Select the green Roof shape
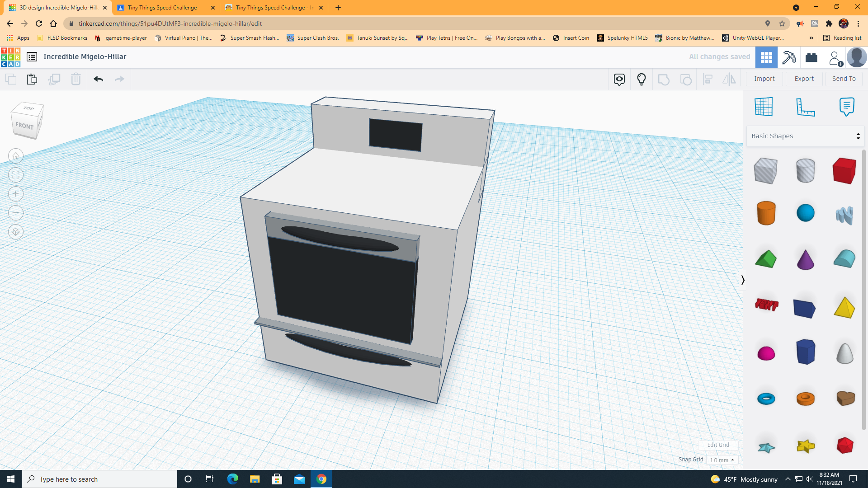Viewport: 868px width, 488px height. point(765,259)
